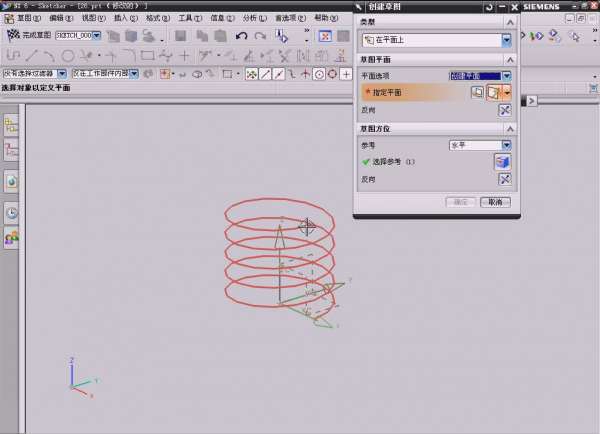Open the SKETCH_000 sketch name dropdown
The height and width of the screenshot is (434, 600).
97,36
